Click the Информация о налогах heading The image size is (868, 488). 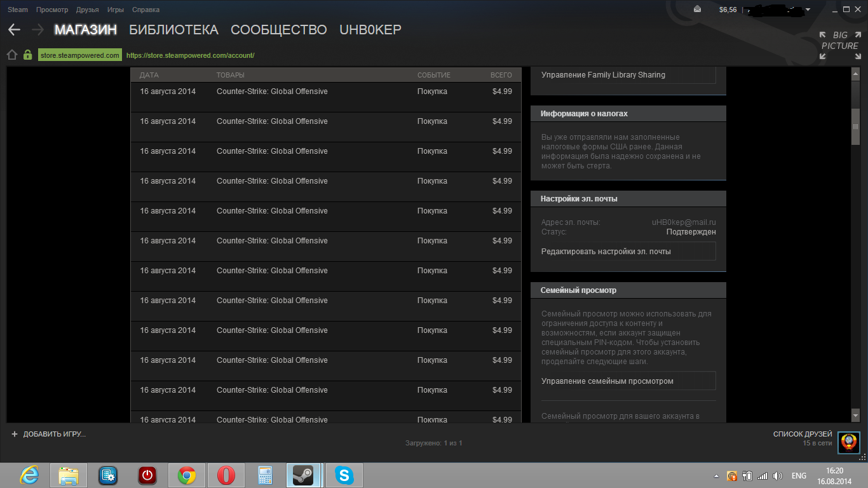pos(584,114)
